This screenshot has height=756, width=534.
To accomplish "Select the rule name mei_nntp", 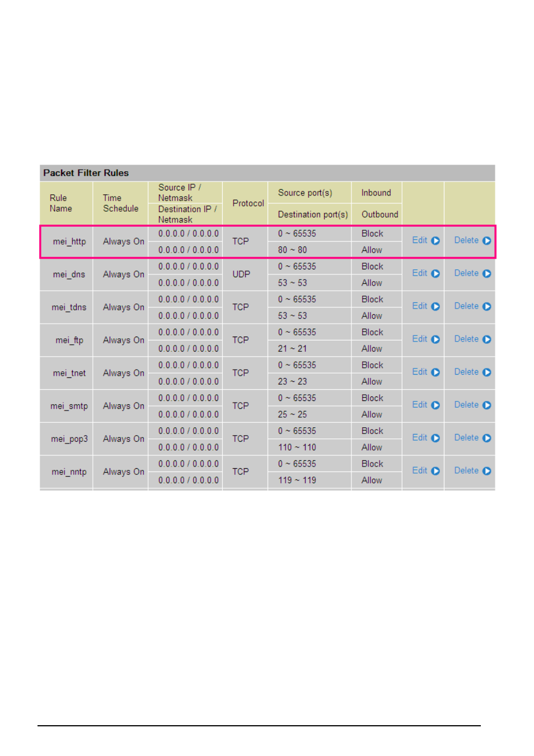I will pyautogui.click(x=69, y=472).
